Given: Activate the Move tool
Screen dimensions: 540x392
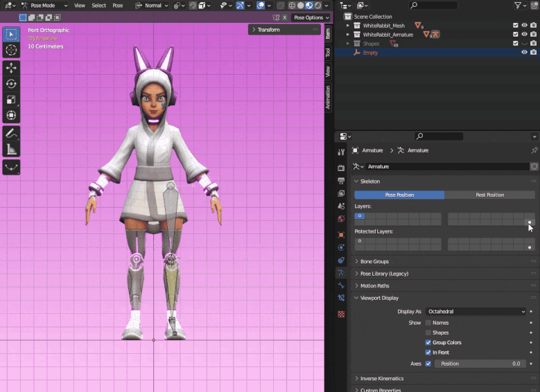Looking at the screenshot, I should (x=11, y=68).
